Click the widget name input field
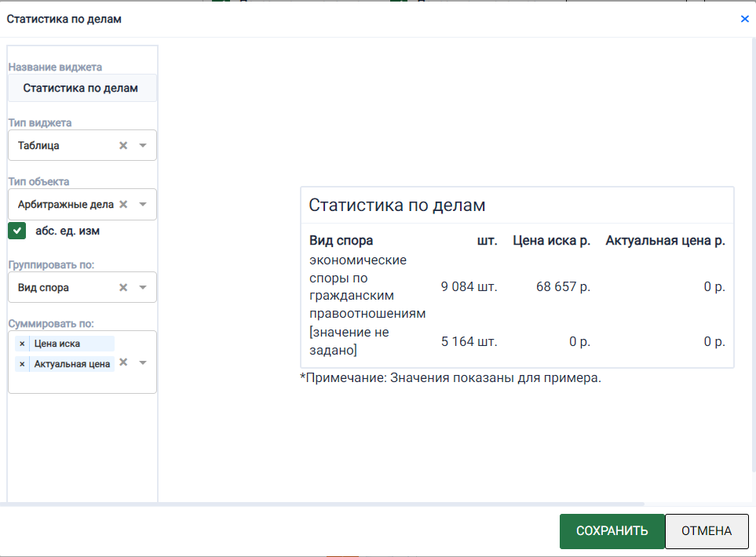The height and width of the screenshot is (557, 756). tap(82, 88)
